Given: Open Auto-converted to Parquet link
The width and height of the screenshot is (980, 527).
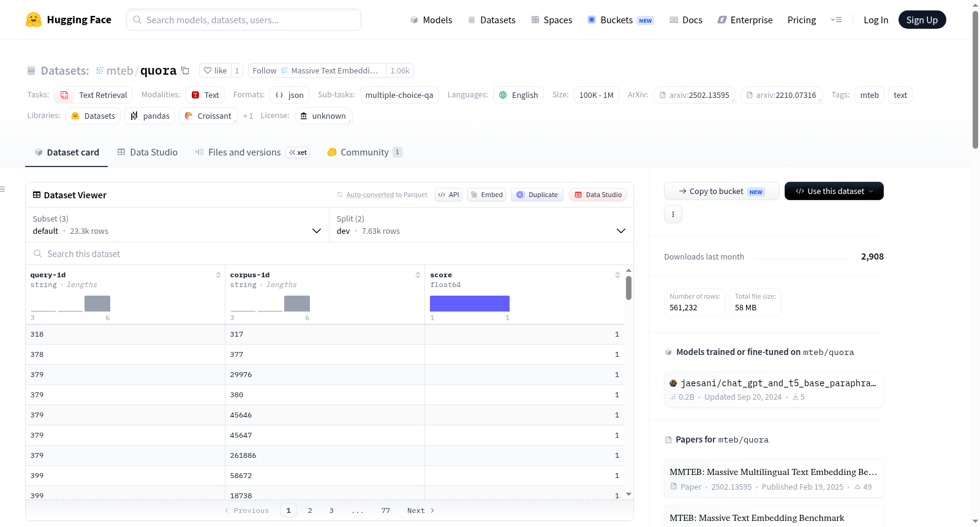Looking at the screenshot, I should (386, 195).
